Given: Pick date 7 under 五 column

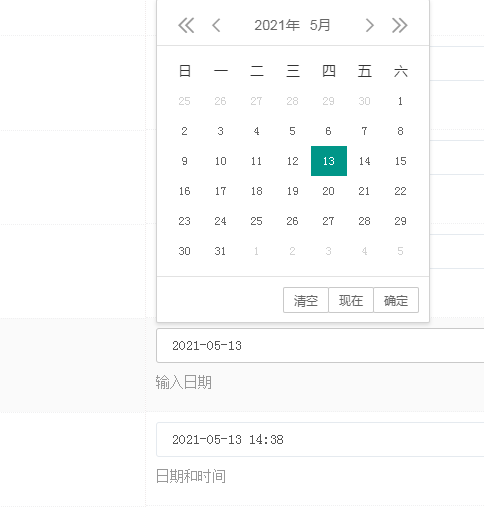Looking at the screenshot, I should [364, 131].
